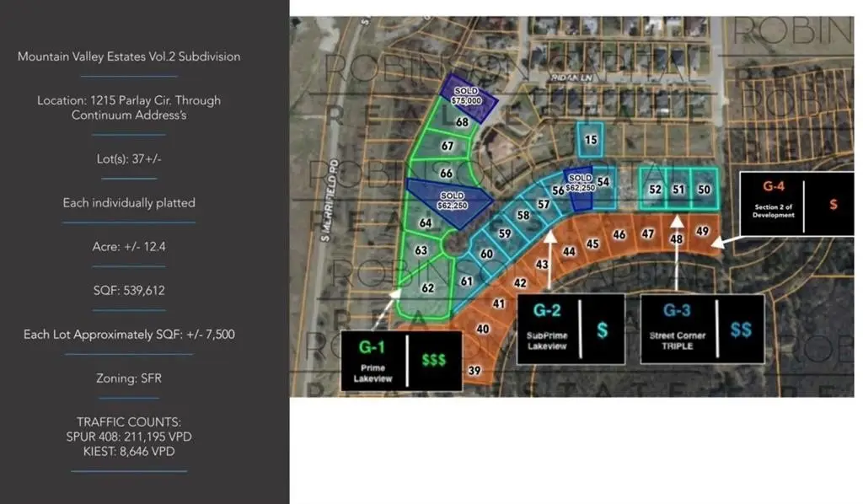Select the G-4 Section 2 legend box
The height and width of the screenshot is (504, 863).
click(x=790, y=204)
